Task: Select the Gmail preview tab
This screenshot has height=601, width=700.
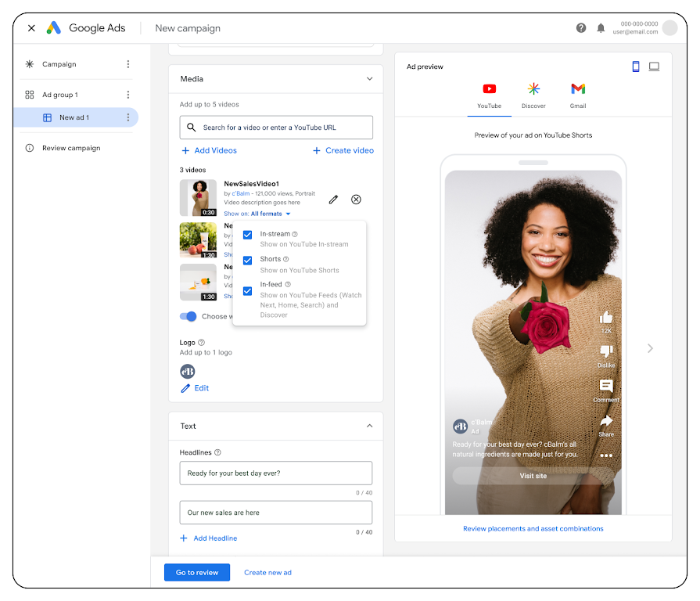Action: [578, 95]
